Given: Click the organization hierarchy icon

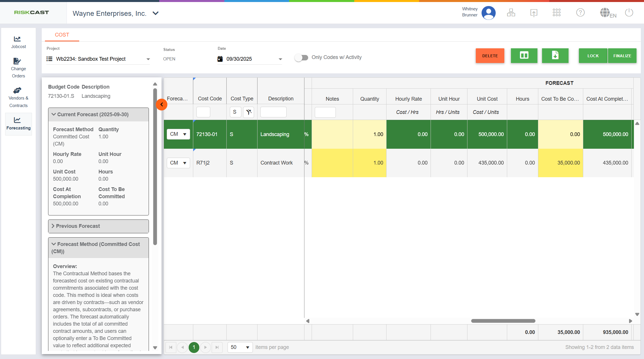Looking at the screenshot, I should pos(511,13).
